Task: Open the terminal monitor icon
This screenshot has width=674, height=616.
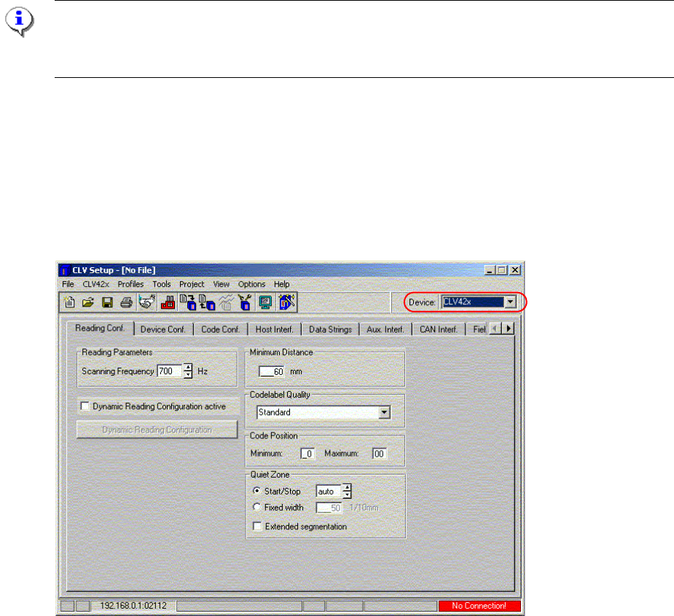Action: (265, 302)
